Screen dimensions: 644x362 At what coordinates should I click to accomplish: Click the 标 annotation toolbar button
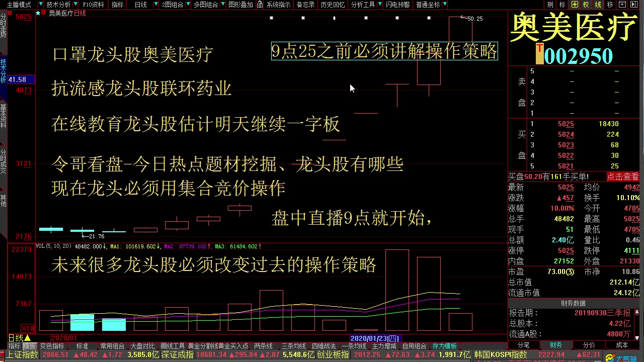coord(562,5)
